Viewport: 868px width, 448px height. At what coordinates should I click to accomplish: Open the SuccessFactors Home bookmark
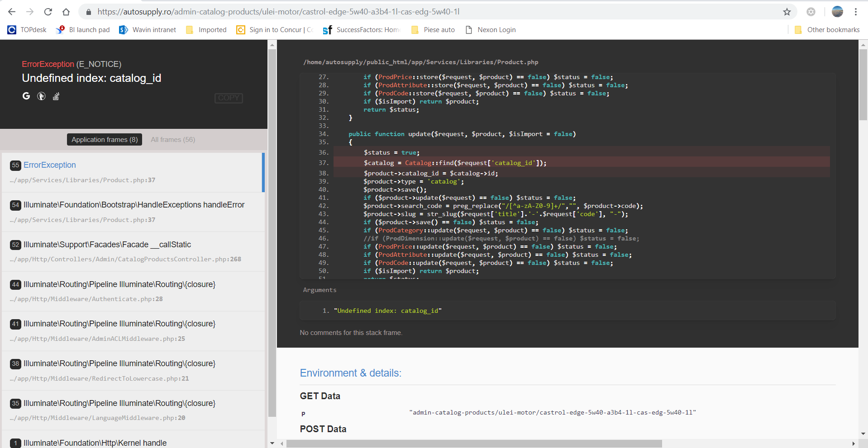click(x=361, y=30)
